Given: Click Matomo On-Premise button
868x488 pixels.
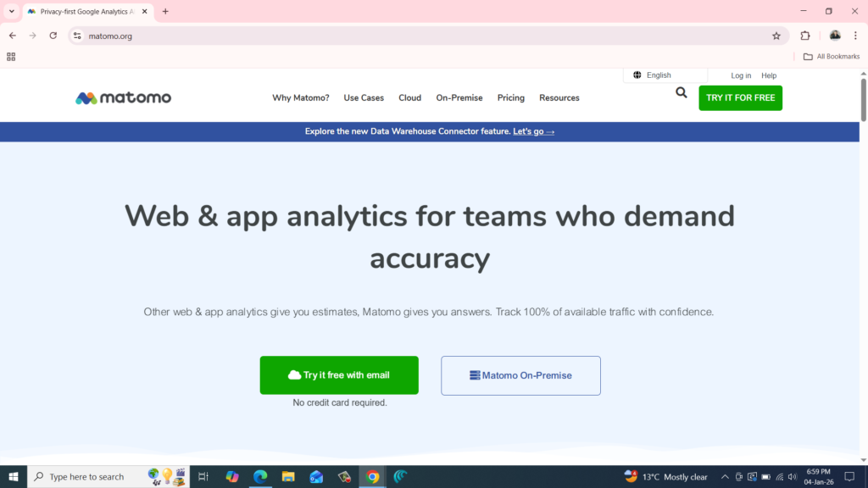Looking at the screenshot, I should (x=520, y=375).
